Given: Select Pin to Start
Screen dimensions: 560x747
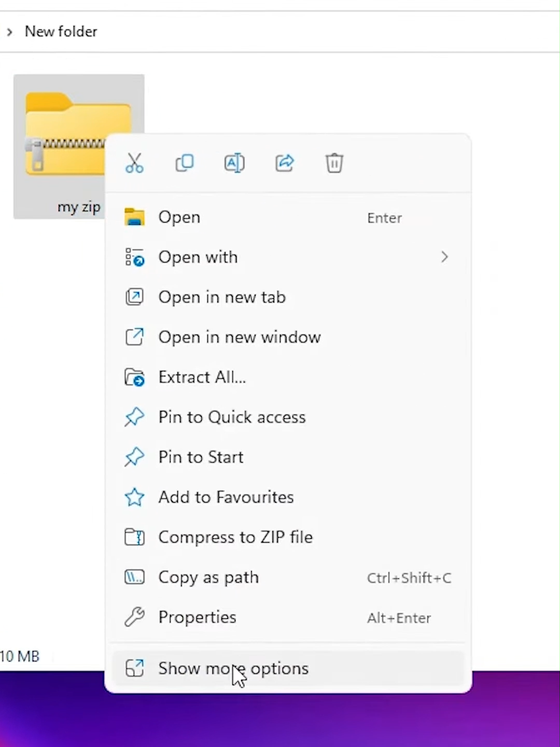Looking at the screenshot, I should coord(288,457).
